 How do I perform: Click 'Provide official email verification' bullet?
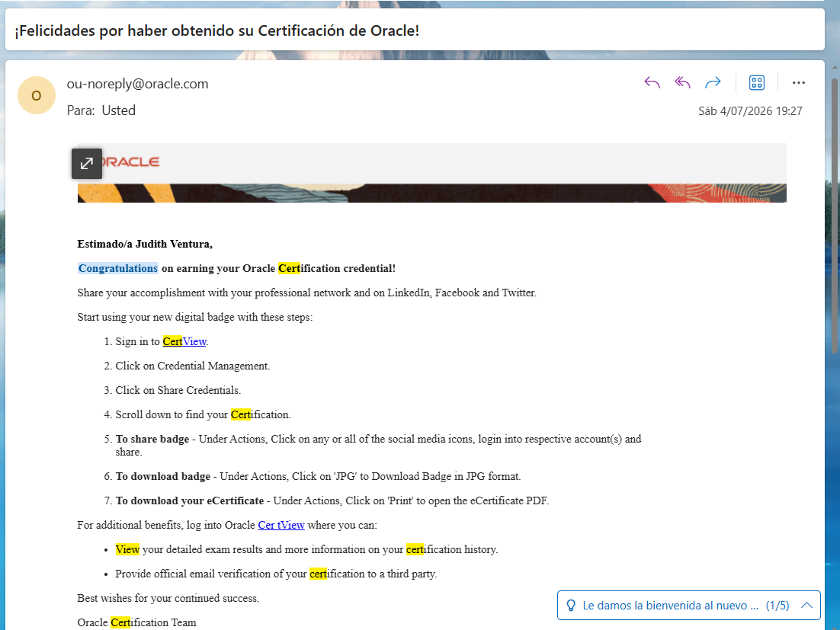pos(276,574)
